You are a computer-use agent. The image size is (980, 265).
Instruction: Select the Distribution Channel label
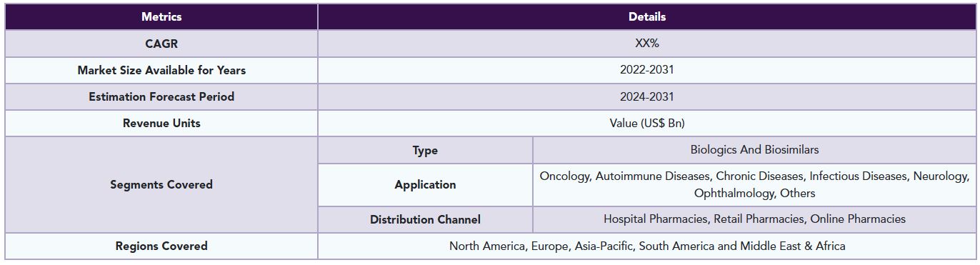425,219
